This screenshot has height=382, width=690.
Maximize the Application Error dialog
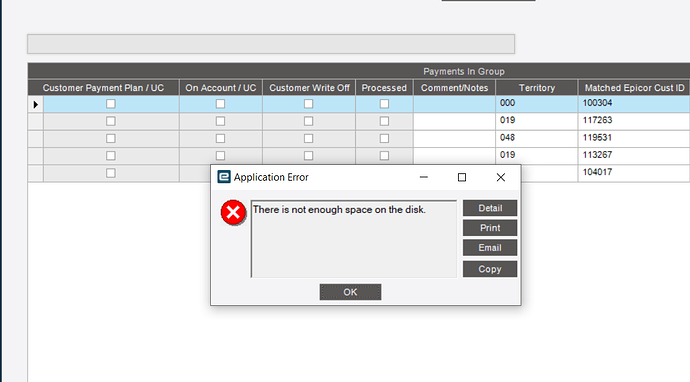coord(462,177)
